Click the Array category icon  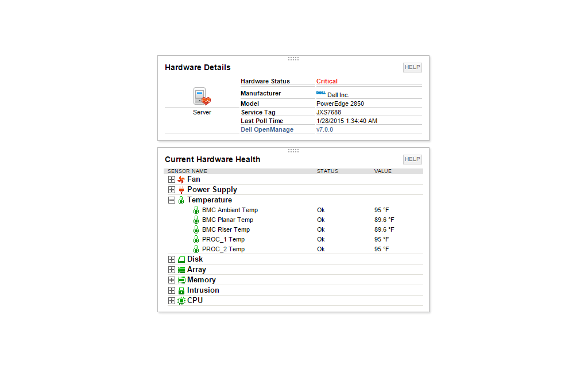click(x=181, y=270)
